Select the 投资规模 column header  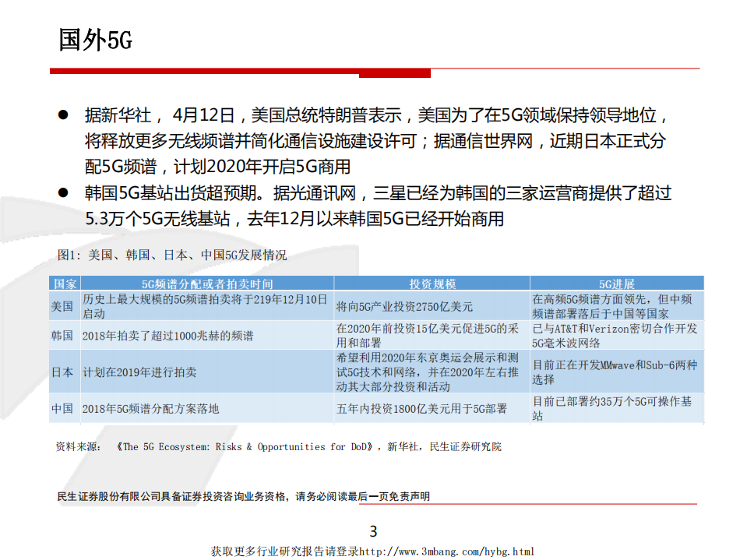coord(432,283)
